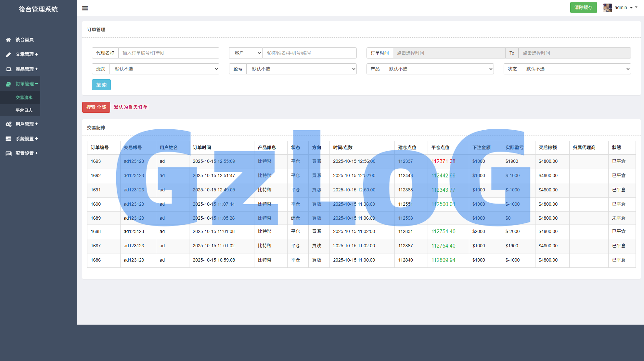This screenshot has height=361, width=644.
Task: Open the 产品 selection dropdown
Action: point(438,69)
